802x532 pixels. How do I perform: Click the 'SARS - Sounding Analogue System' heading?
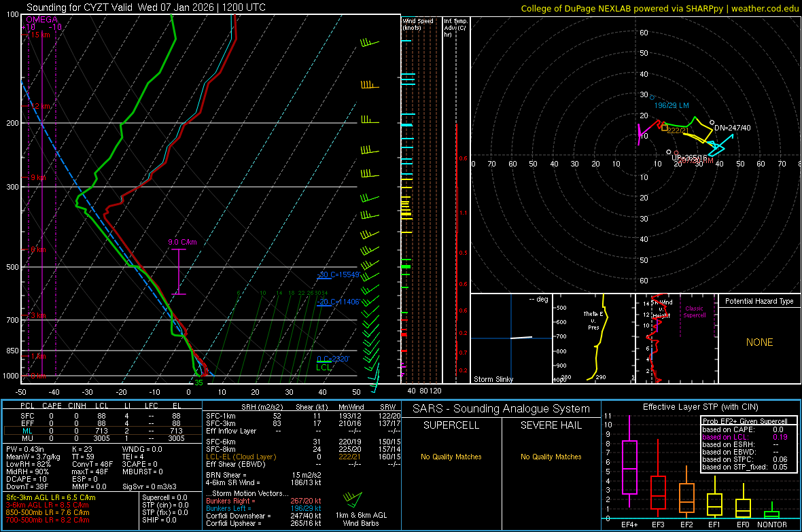click(501, 409)
